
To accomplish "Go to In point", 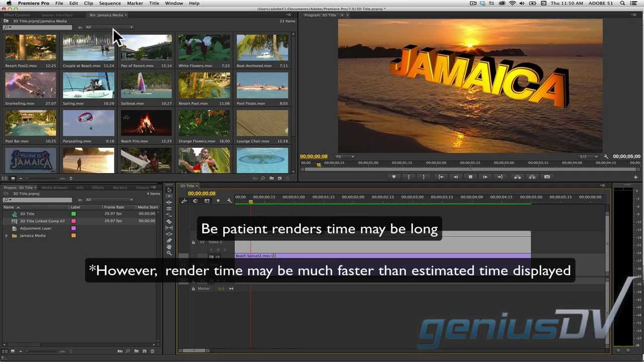I will point(441,177).
